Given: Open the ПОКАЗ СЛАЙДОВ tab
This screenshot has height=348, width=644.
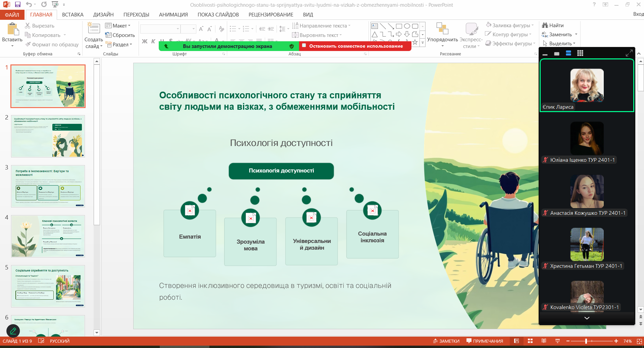Looking at the screenshot, I should [218, 15].
